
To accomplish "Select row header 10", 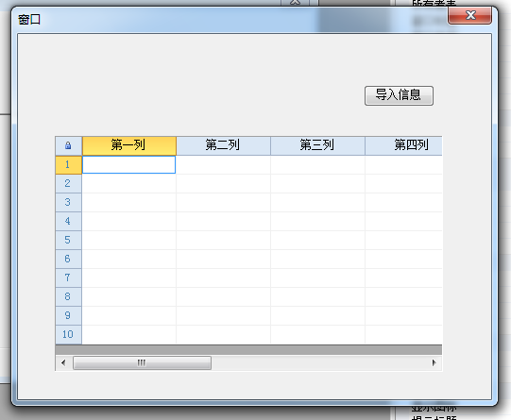I will click(68, 334).
